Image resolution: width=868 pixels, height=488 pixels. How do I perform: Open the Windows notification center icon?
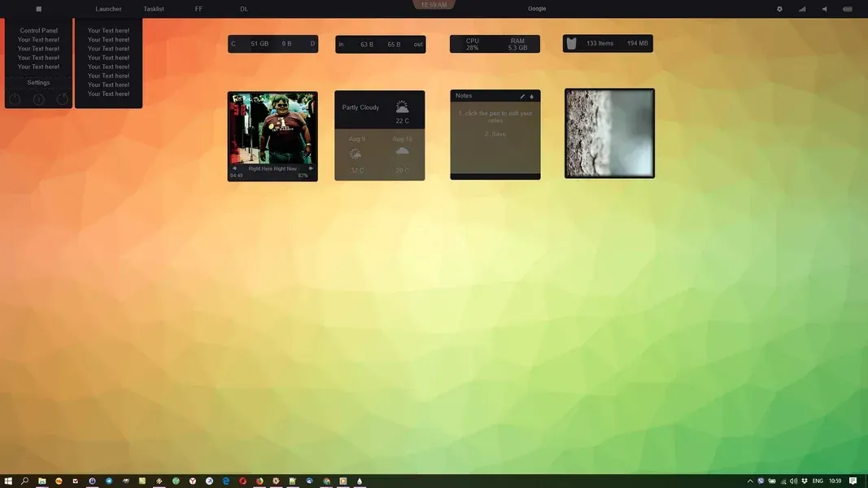tap(853, 481)
